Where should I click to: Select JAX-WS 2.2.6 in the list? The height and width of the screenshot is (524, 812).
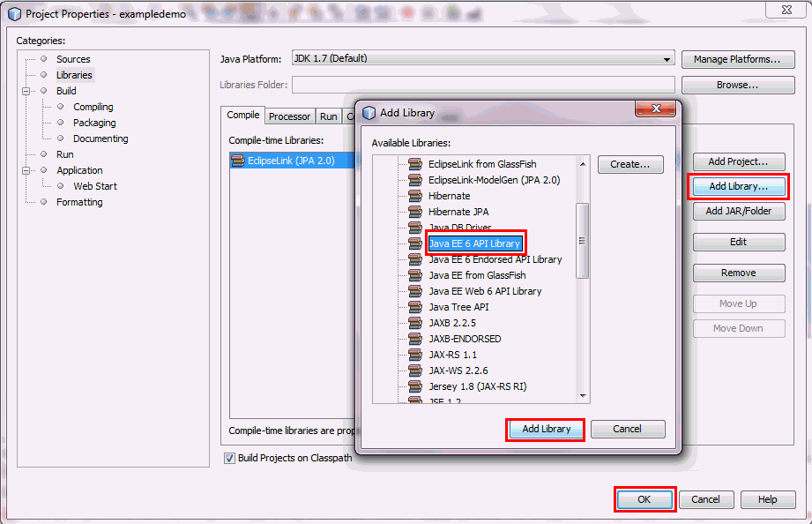458,371
